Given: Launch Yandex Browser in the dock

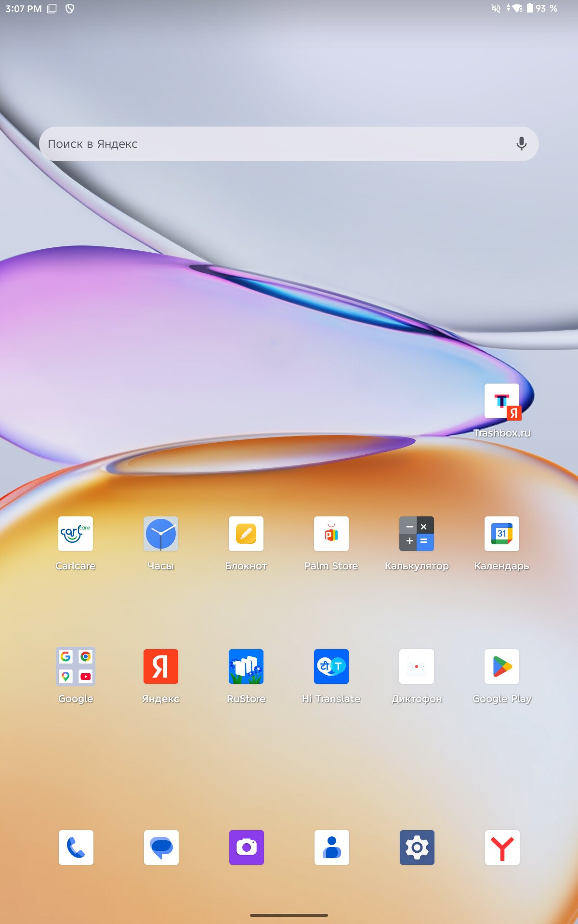Looking at the screenshot, I should click(502, 847).
